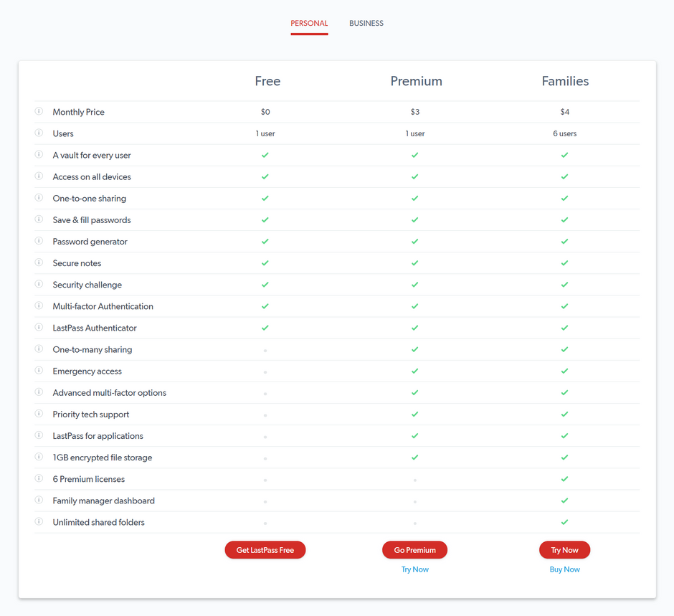Click the $3 monthly price
The image size is (674, 616).
click(x=415, y=112)
